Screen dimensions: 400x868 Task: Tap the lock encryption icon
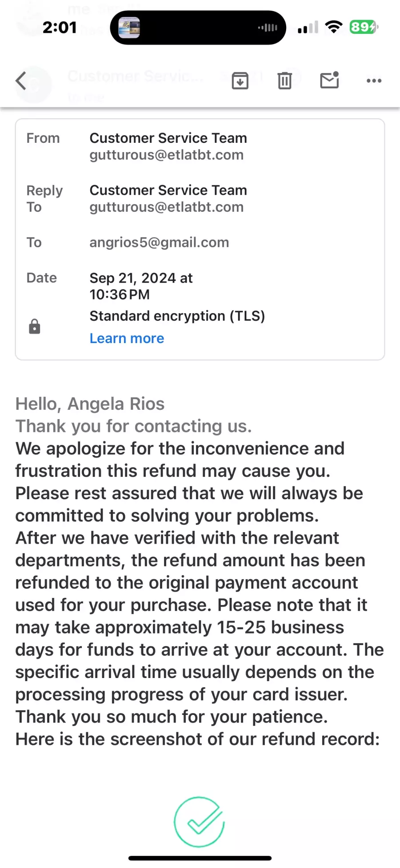[x=34, y=327]
